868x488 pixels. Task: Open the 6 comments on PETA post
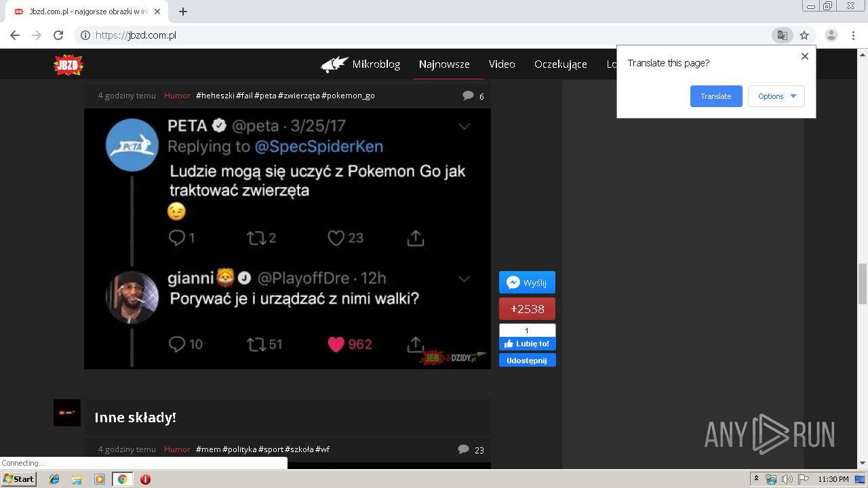click(x=473, y=96)
